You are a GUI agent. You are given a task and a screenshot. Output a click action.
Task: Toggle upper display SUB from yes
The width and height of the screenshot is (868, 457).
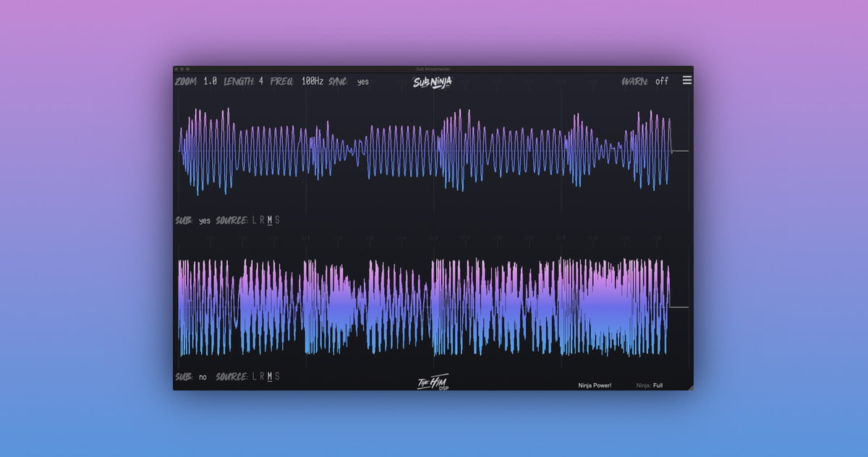tap(205, 221)
